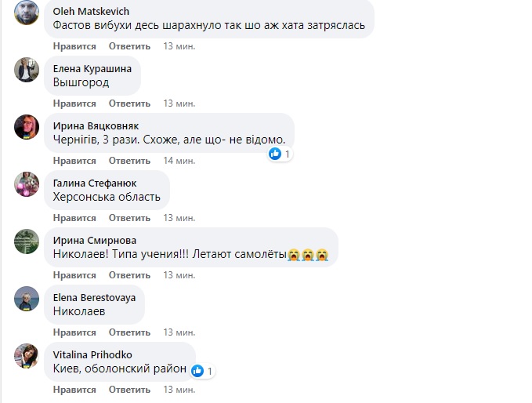Click Галина Стефанюк's profile avatar
Screen dimensions: 532x403
(x=27, y=184)
